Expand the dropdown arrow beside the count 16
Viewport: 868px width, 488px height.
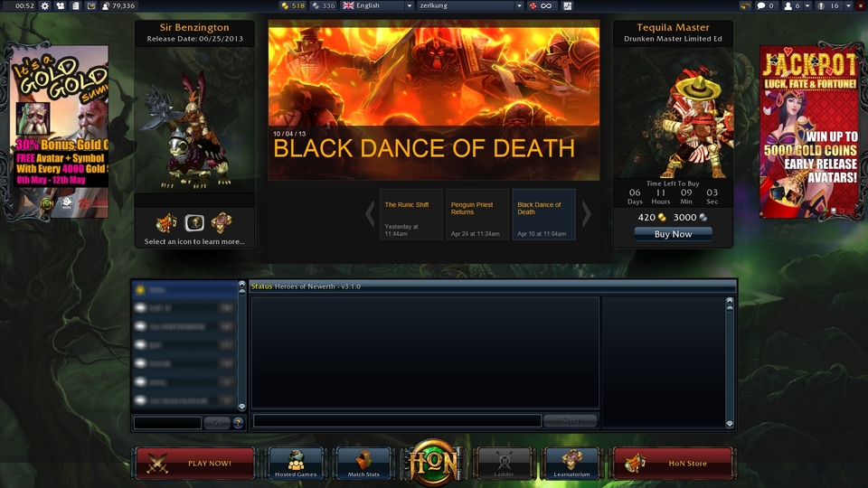[848, 5]
